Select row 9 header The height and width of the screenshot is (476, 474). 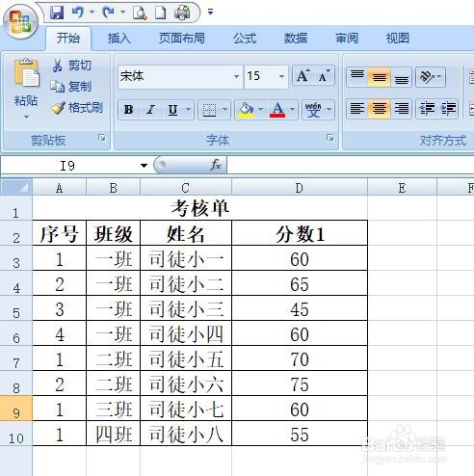coord(16,409)
